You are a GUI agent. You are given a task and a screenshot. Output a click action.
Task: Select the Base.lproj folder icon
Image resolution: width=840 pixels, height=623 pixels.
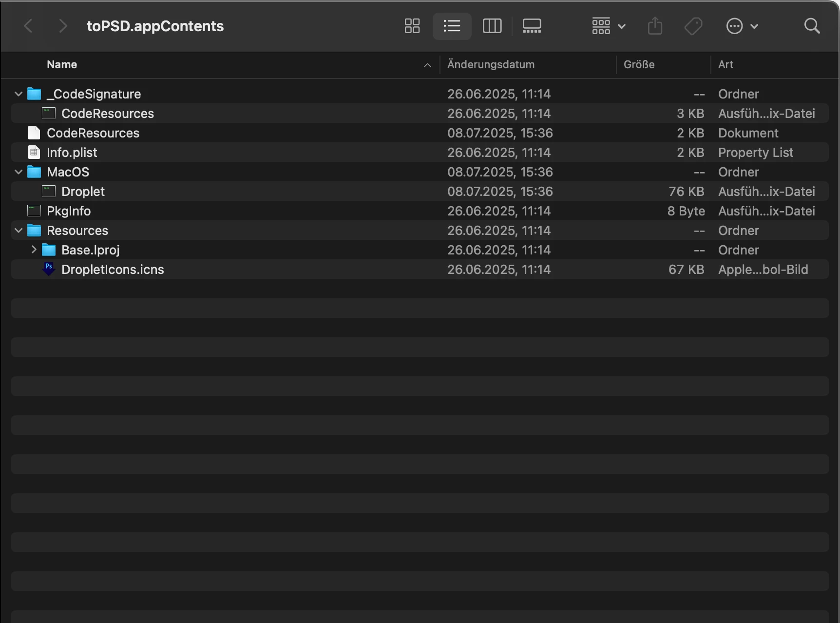pos(49,250)
